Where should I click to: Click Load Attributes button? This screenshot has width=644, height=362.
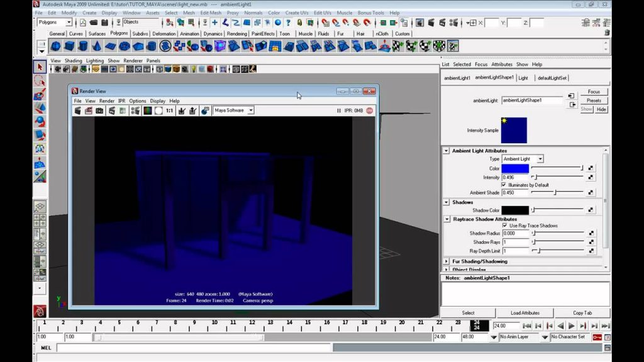pos(525,313)
